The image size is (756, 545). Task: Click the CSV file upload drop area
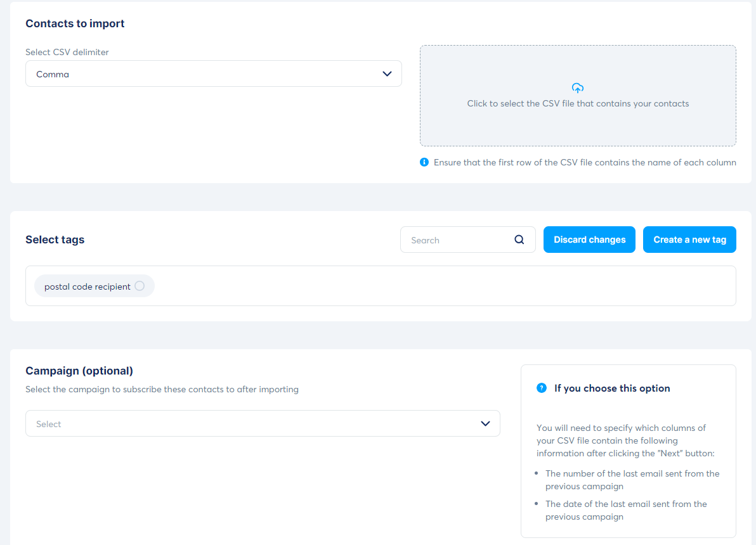[x=578, y=96]
